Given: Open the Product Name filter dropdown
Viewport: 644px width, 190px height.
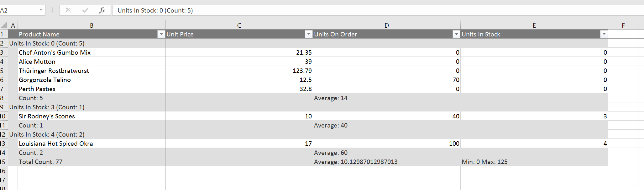Looking at the screenshot, I should (161, 34).
